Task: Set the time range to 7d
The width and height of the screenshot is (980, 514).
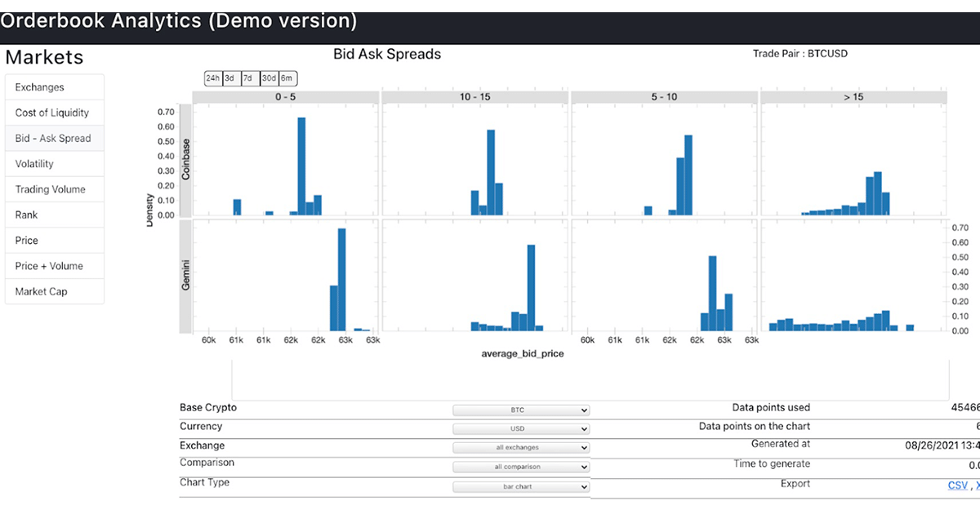Action: [248, 78]
